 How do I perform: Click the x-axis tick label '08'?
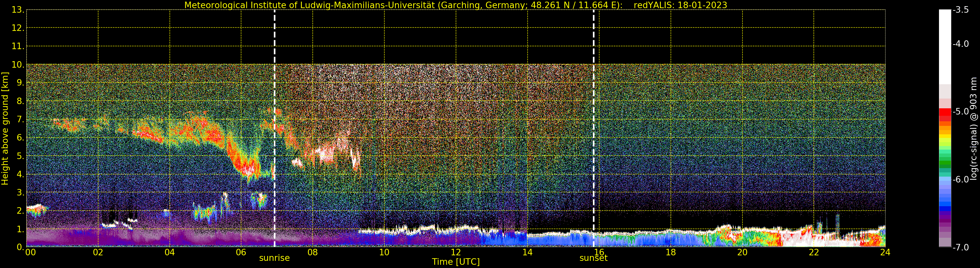313,252
